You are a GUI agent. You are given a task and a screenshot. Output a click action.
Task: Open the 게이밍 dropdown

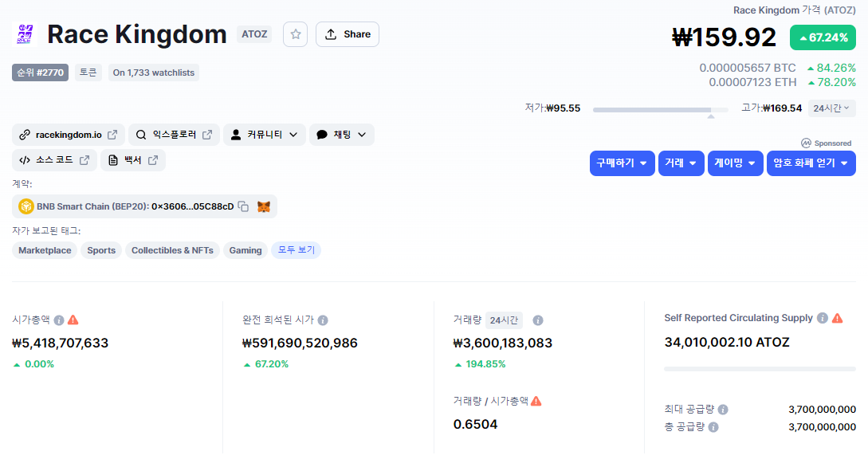[735, 163]
